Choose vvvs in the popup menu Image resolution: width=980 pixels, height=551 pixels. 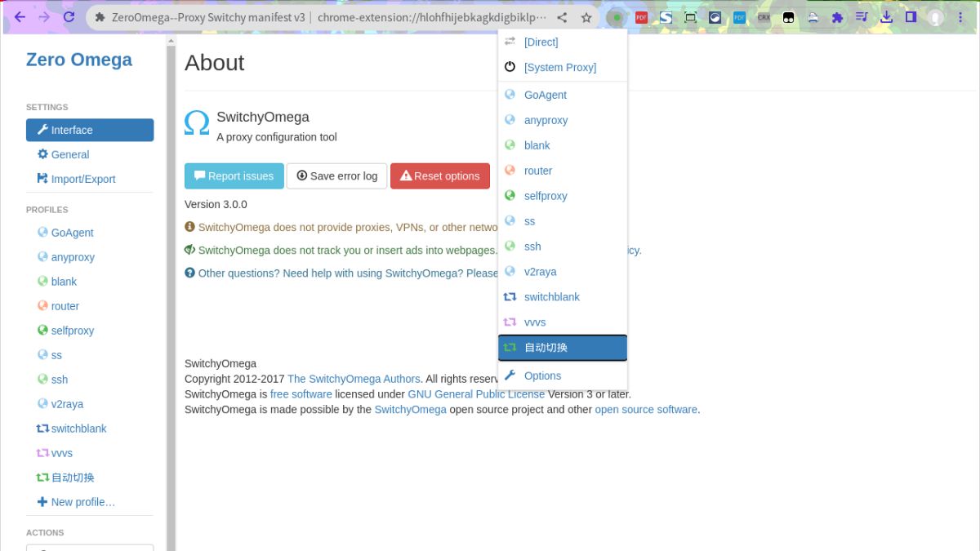(x=563, y=322)
